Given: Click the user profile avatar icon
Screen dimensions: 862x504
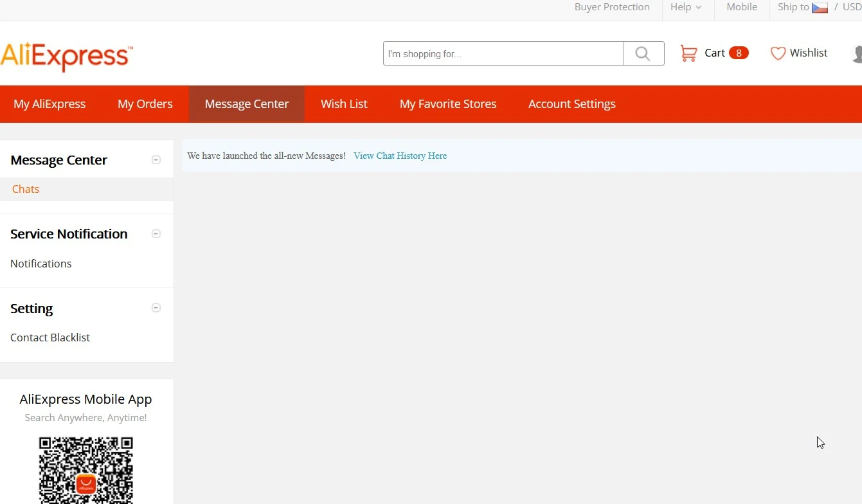Looking at the screenshot, I should click(x=857, y=54).
